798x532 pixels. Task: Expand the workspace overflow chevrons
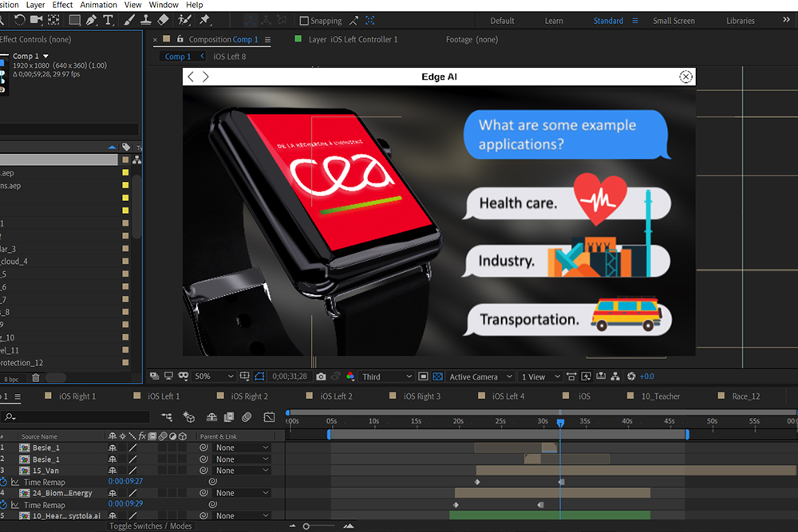(x=786, y=20)
